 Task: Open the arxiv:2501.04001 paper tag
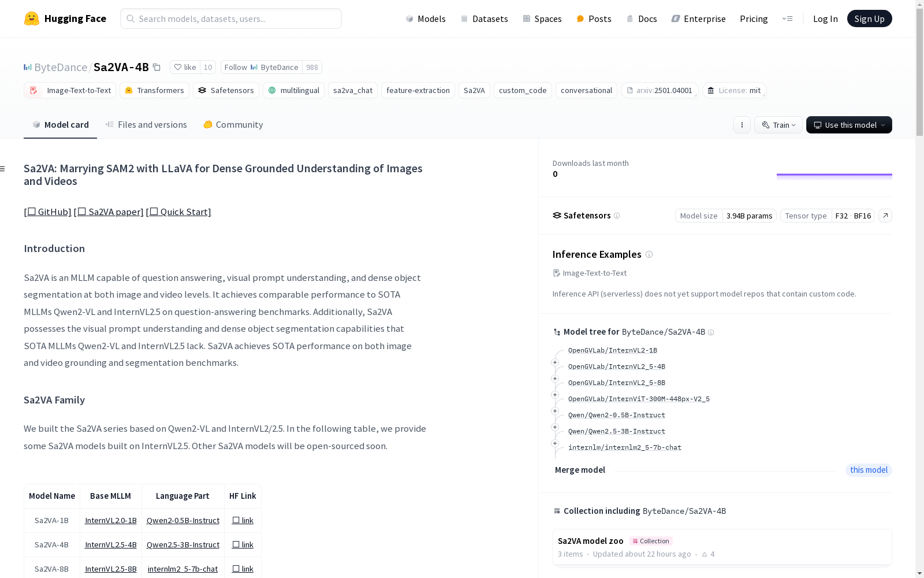pyautogui.click(x=660, y=90)
